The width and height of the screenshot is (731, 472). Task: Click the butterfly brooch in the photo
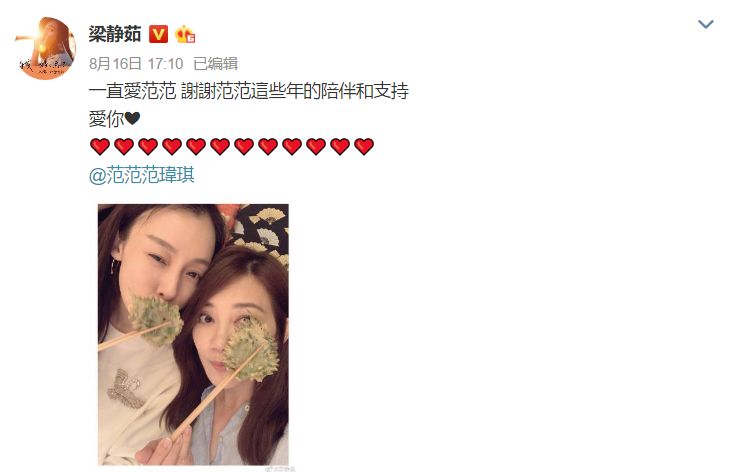pos(123,388)
